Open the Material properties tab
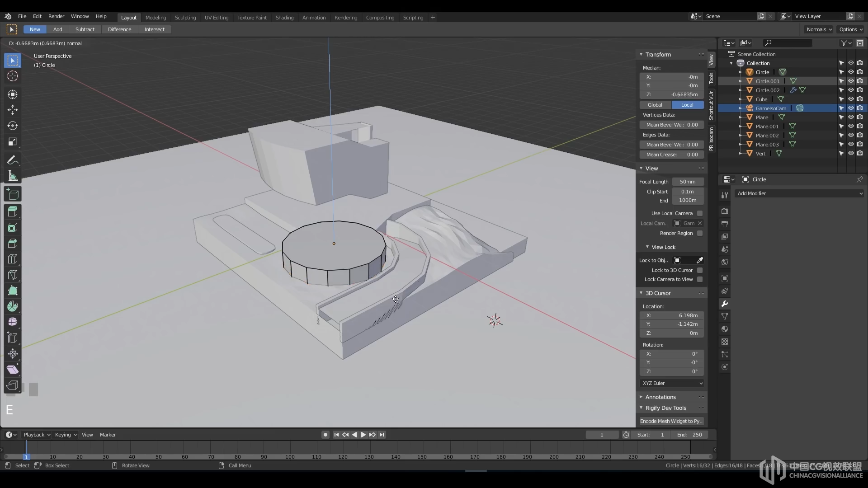868x488 pixels. (x=725, y=329)
